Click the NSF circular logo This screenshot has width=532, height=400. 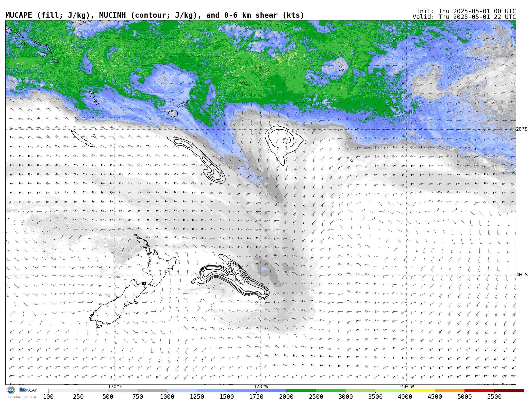point(11,390)
